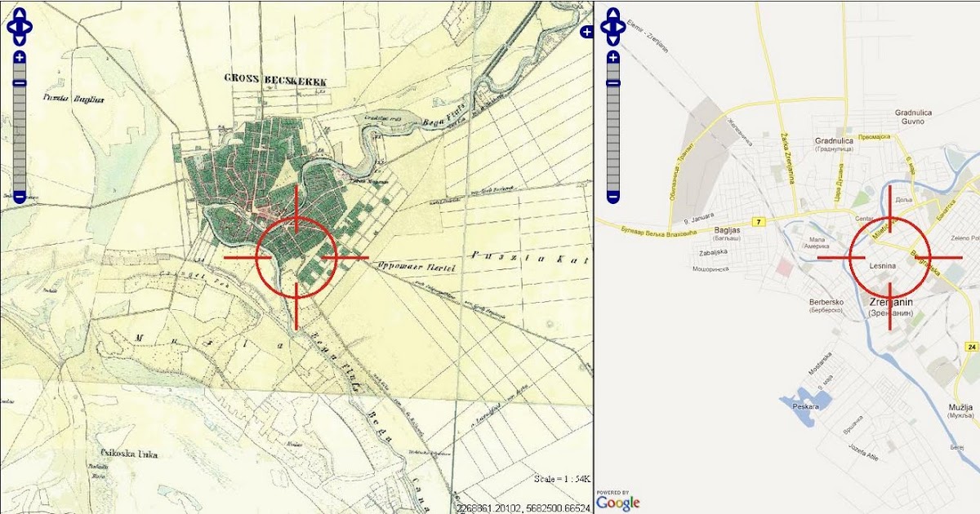Click the Bagljas place label
The height and width of the screenshot is (514, 980).
click(x=727, y=231)
